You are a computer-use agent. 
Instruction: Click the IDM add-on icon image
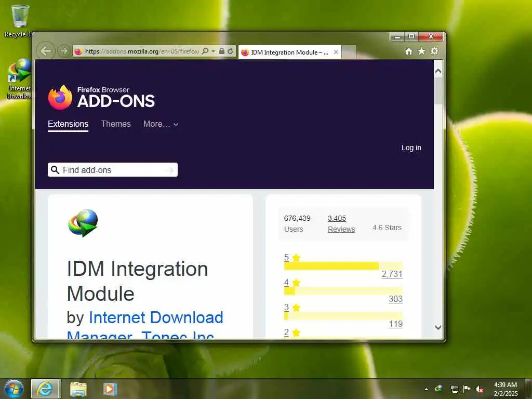[x=83, y=223]
